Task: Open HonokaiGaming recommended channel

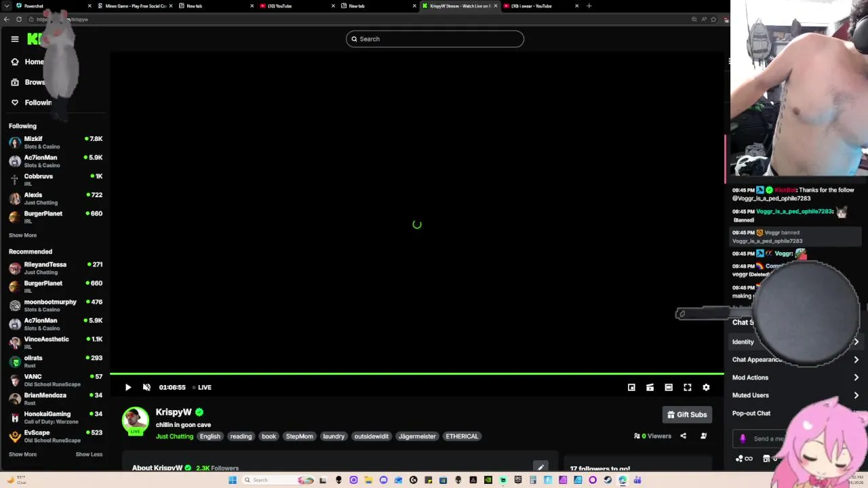Action: click(x=56, y=418)
